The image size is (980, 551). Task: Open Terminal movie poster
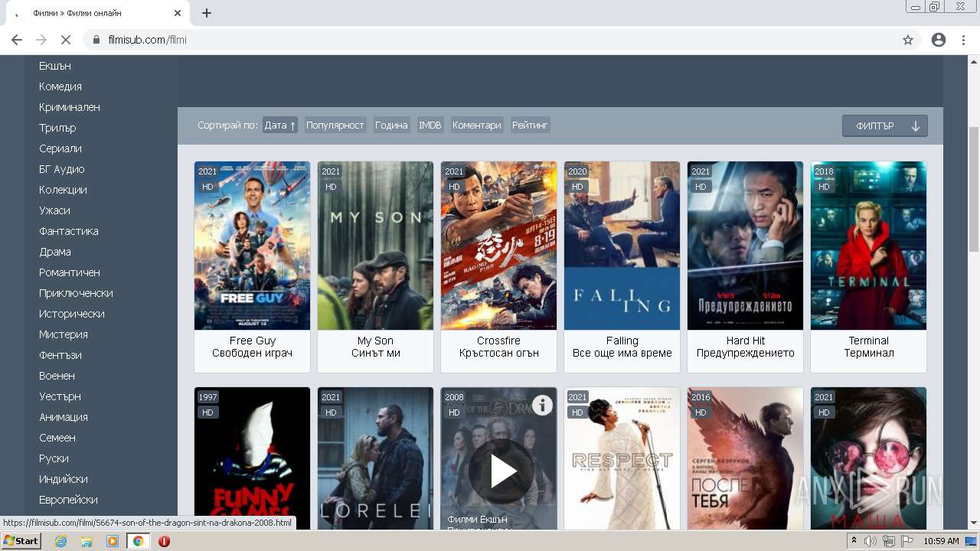click(x=868, y=246)
